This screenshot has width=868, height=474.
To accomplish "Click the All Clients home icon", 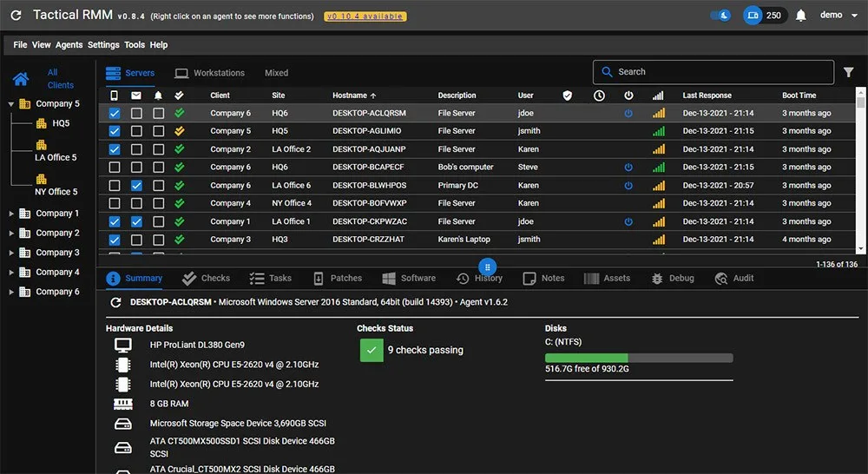I will coord(21,79).
